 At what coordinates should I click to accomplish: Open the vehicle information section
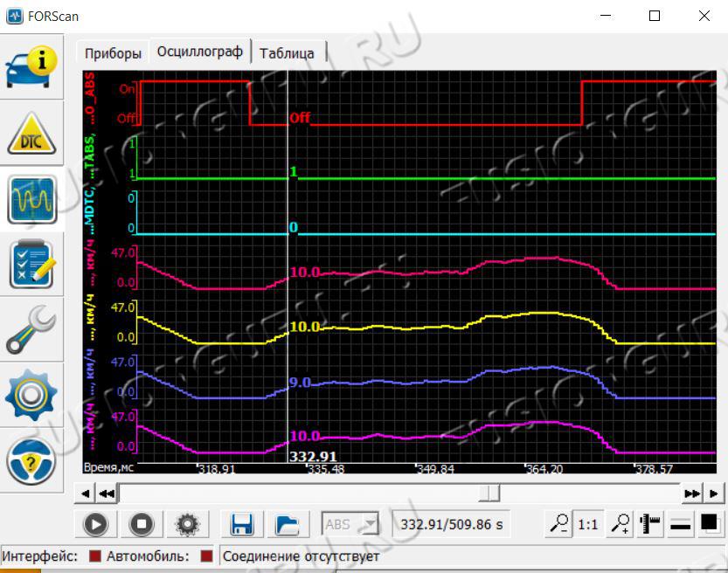coord(31,66)
